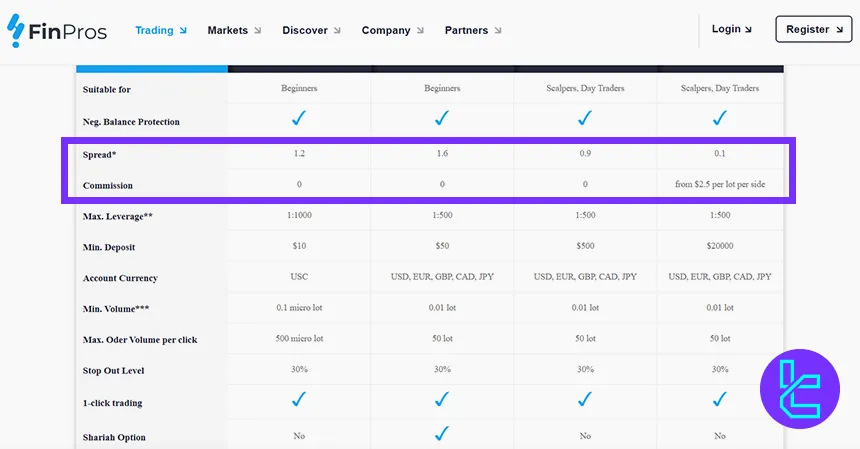Screen dimensions: 860x449
Task: Click third column Neg. Balance Protection checkmark
Action: pyautogui.click(x=585, y=118)
